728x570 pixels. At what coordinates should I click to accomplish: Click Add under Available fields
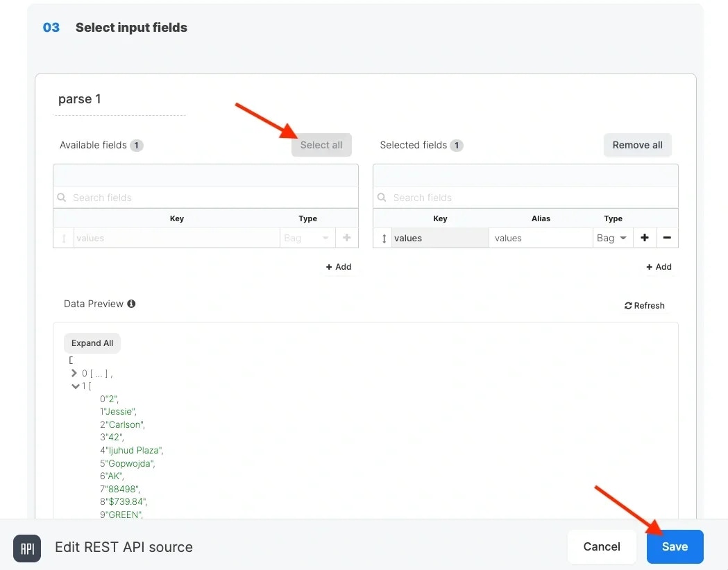click(x=339, y=267)
